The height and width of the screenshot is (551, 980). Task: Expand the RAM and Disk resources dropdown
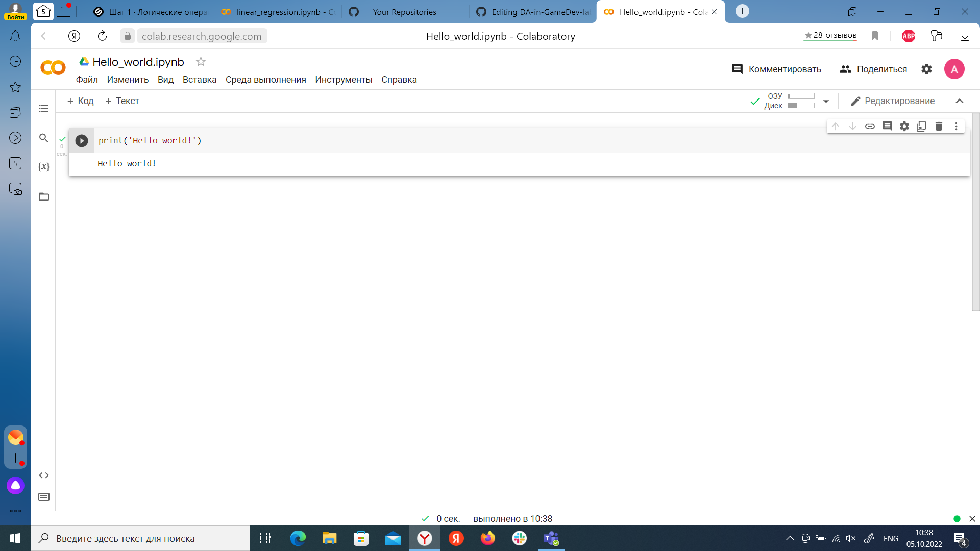pyautogui.click(x=826, y=101)
